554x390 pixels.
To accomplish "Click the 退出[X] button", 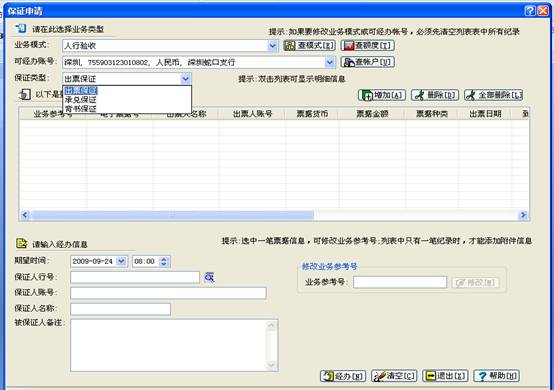I will click(446, 376).
